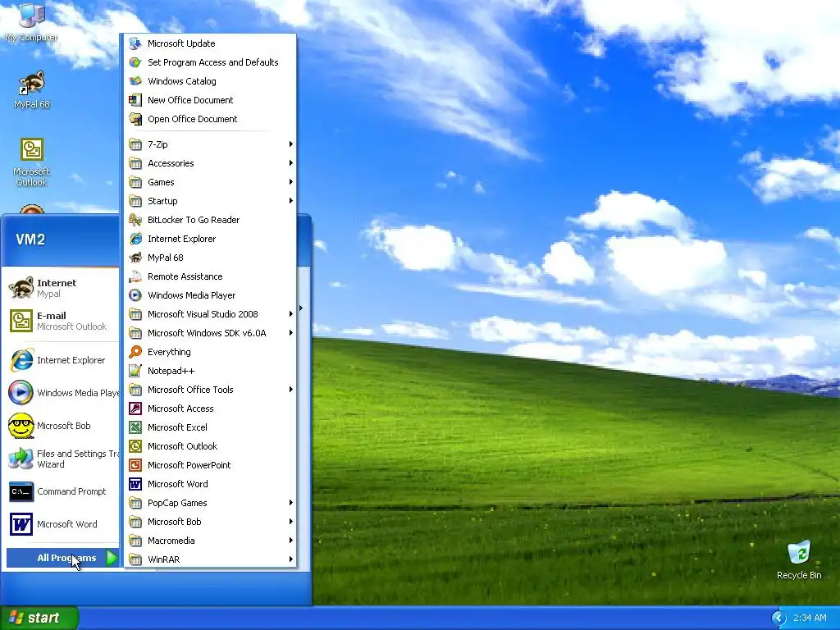This screenshot has height=630, width=840.
Task: Launch Microsoft PowerPoint
Action: (210, 465)
